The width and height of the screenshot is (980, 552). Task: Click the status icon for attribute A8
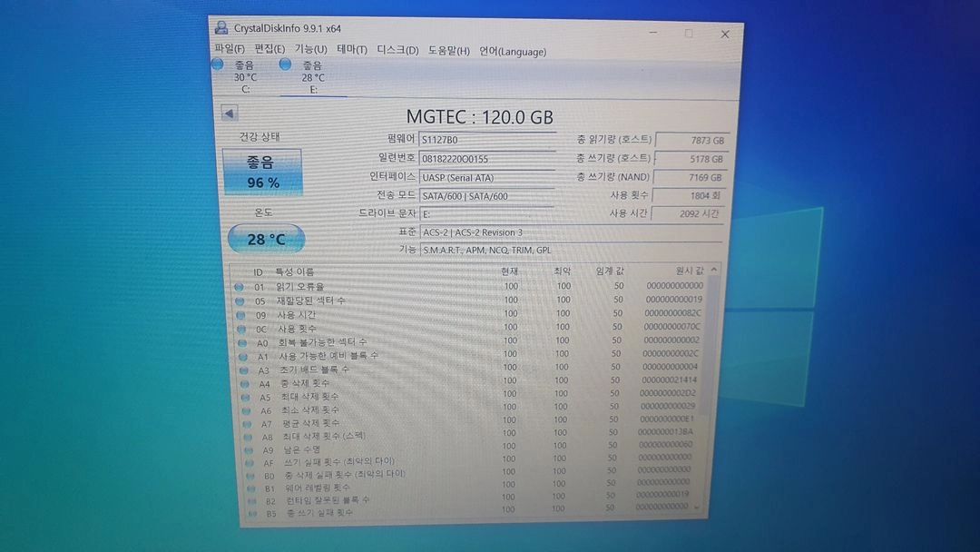(x=249, y=437)
